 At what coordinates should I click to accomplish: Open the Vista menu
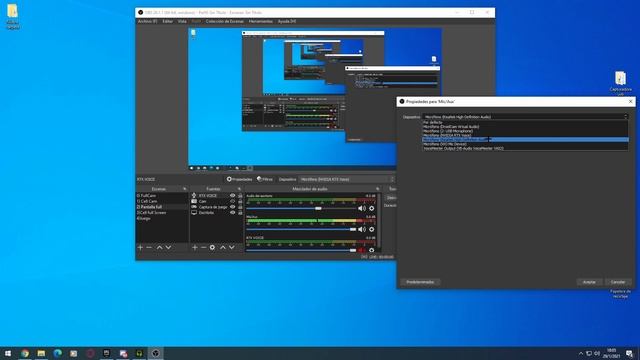click(182, 21)
